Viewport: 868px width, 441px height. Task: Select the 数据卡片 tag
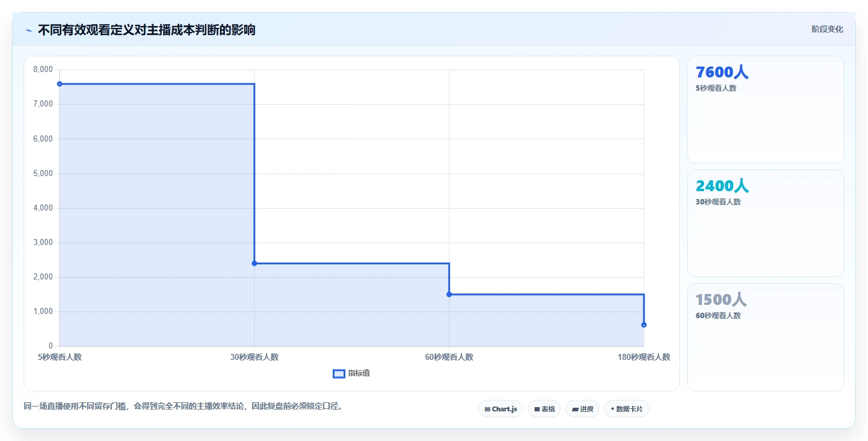coord(627,409)
